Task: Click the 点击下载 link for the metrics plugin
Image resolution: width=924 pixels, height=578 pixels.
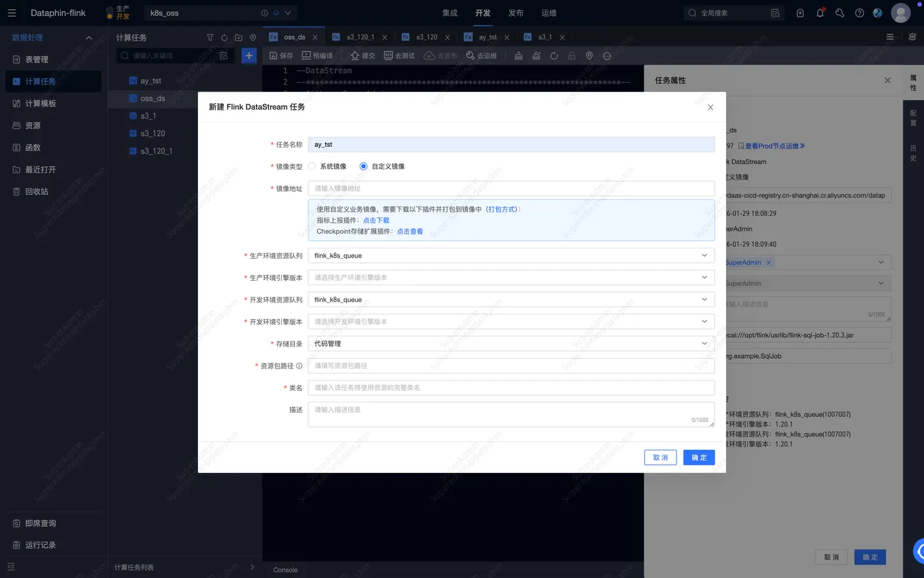Action: pos(376,220)
